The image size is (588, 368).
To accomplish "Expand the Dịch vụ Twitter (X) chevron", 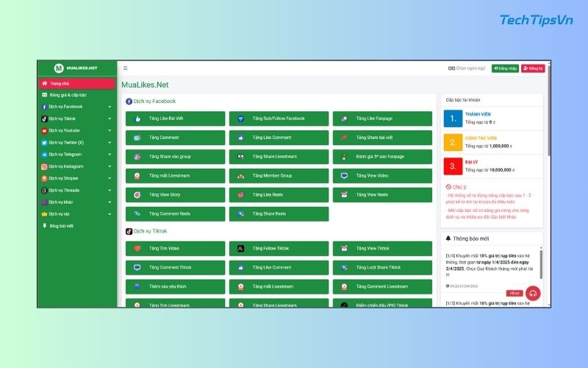I will click(x=110, y=143).
